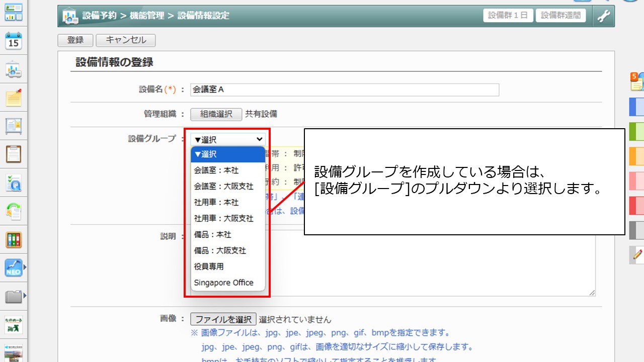Click the 組織選択 button
Viewport: 644px width, 362px height.
216,114
